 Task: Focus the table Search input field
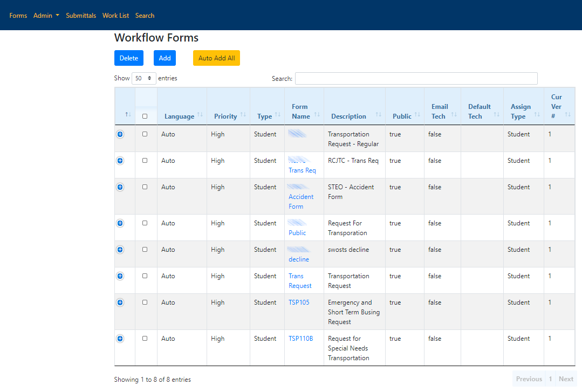[x=416, y=79]
